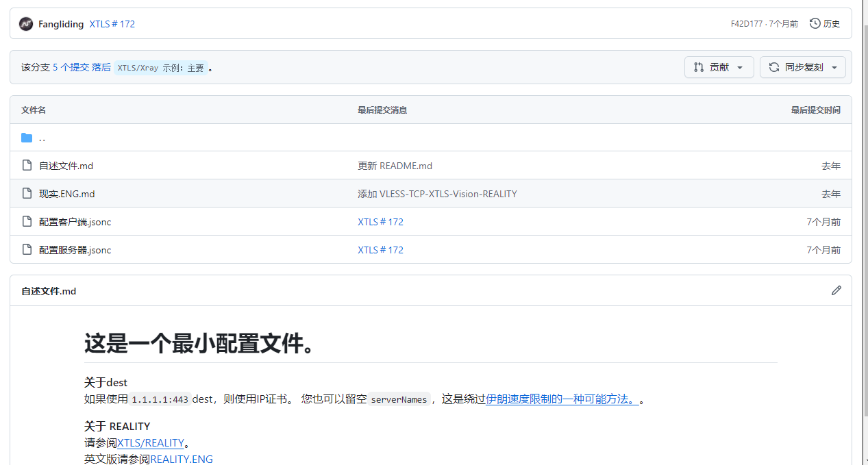Click the XTLS/REALITY link in README
The height and width of the screenshot is (465, 868).
tap(151, 443)
